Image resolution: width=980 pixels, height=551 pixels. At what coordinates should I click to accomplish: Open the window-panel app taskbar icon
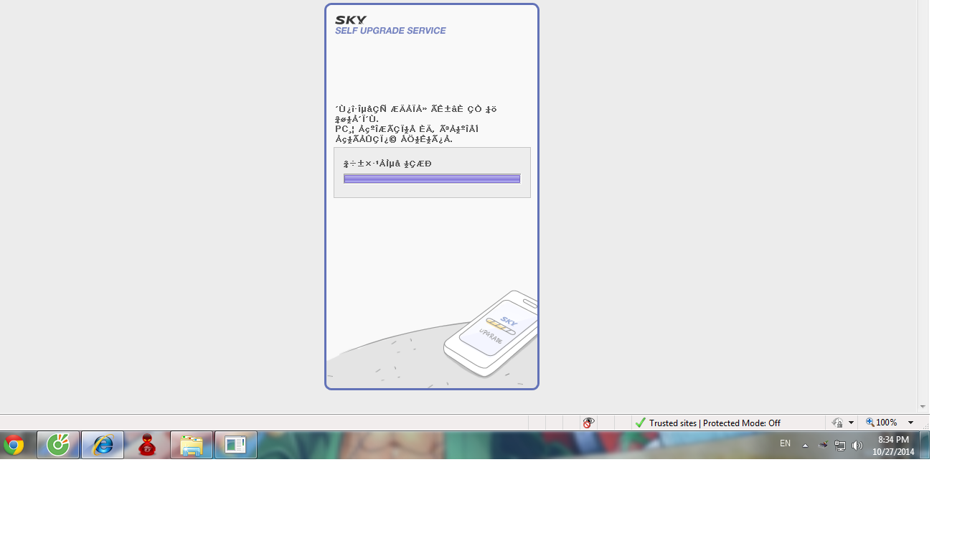point(236,446)
